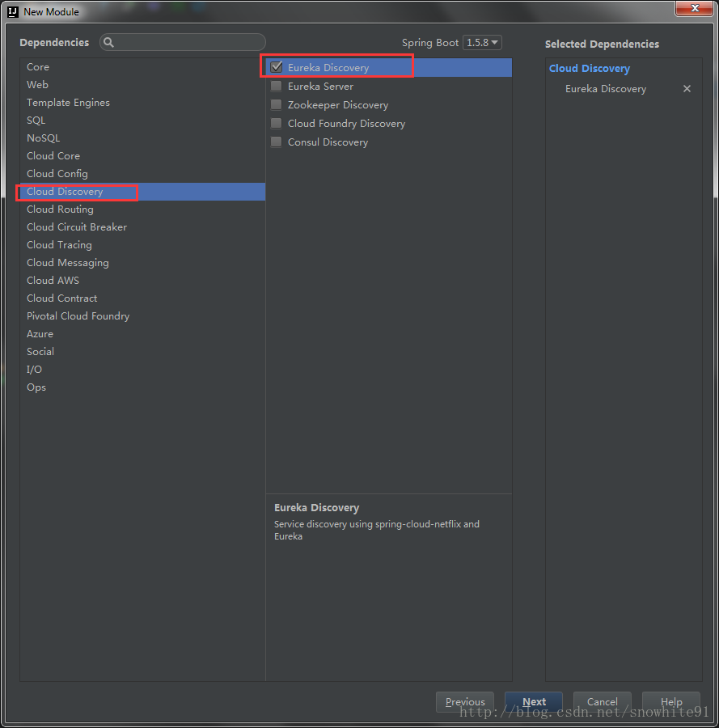The height and width of the screenshot is (728, 719).
Task: Click the Cloud Discovery heading in Selected Dependencies
Action: 590,68
